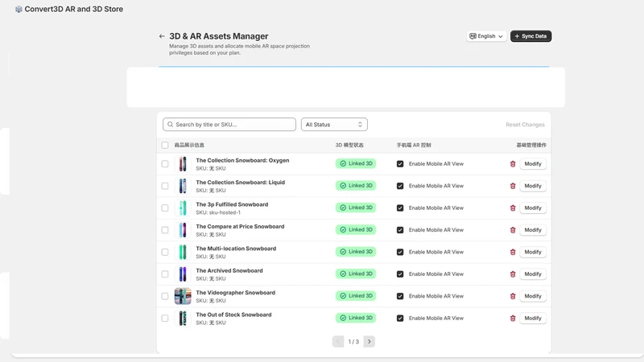Delete The Collection Snowboard: Oxygen asset
Image resolution: width=644 pixels, height=362 pixels.
pos(513,164)
